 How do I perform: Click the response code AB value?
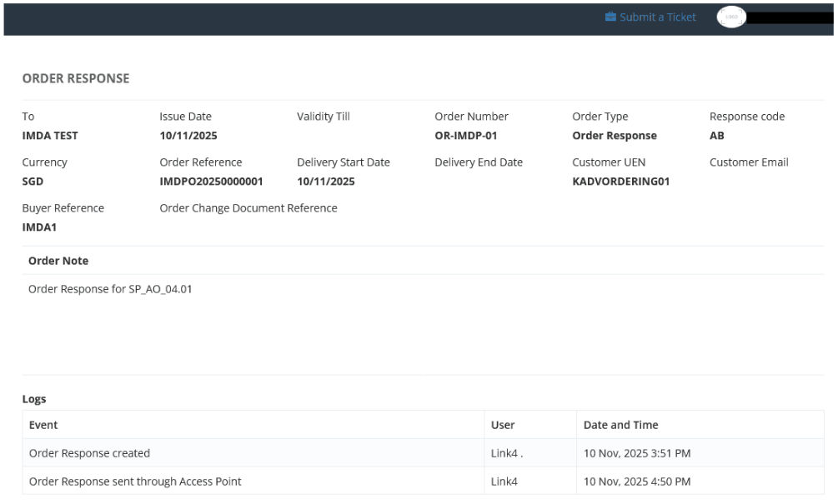coord(717,135)
